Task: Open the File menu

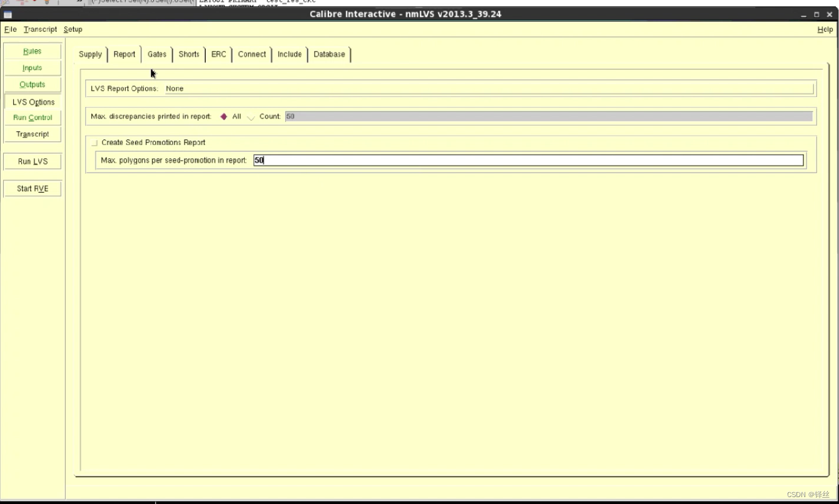Action: click(x=11, y=29)
